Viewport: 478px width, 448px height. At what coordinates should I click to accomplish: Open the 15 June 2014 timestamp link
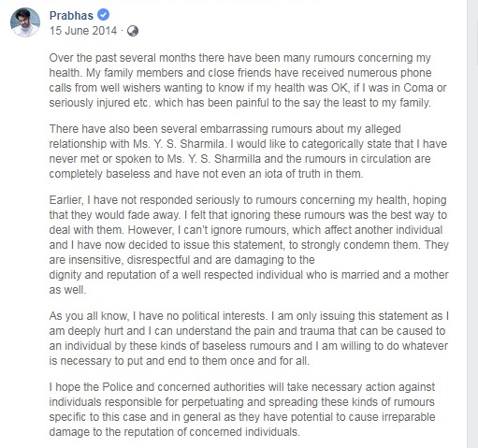click(83, 31)
